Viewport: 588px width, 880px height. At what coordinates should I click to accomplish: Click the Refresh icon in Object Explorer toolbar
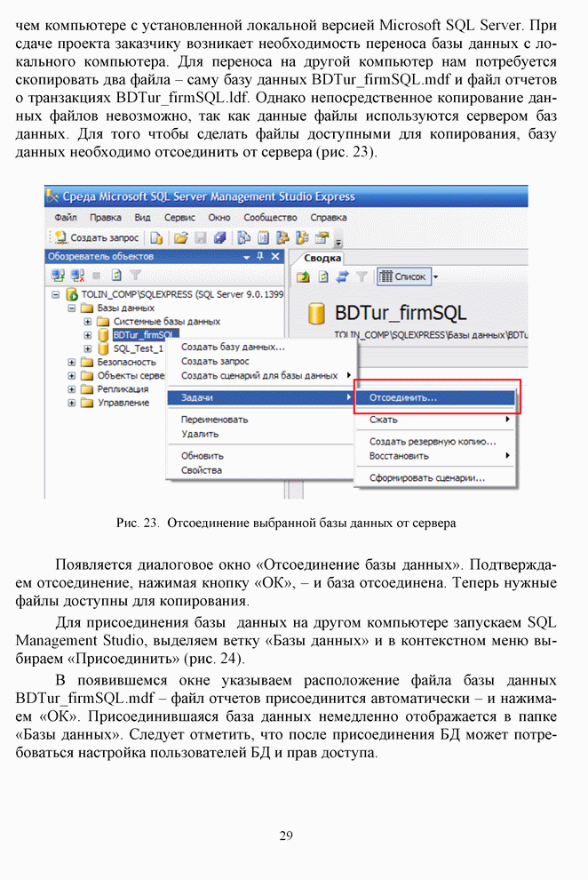coord(116,276)
